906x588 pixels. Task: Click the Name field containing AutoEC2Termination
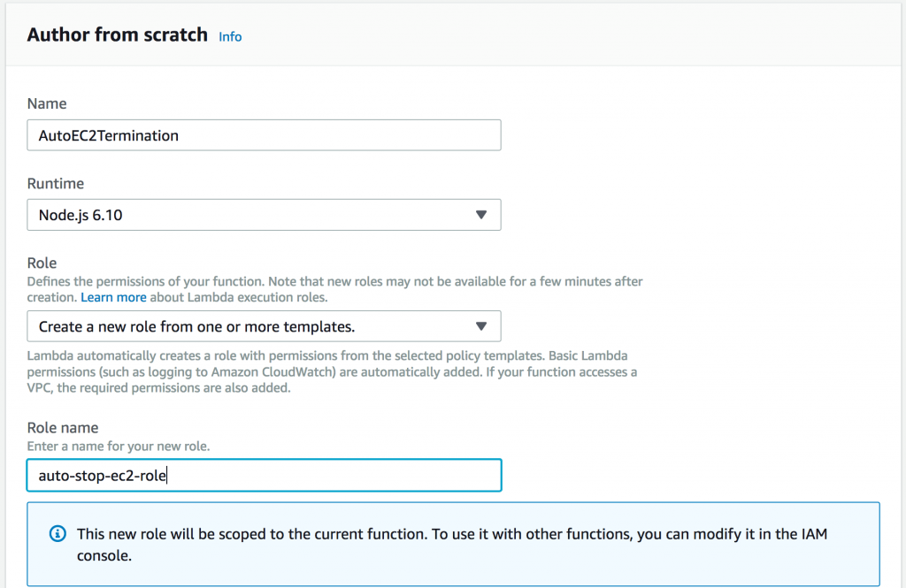coord(264,135)
